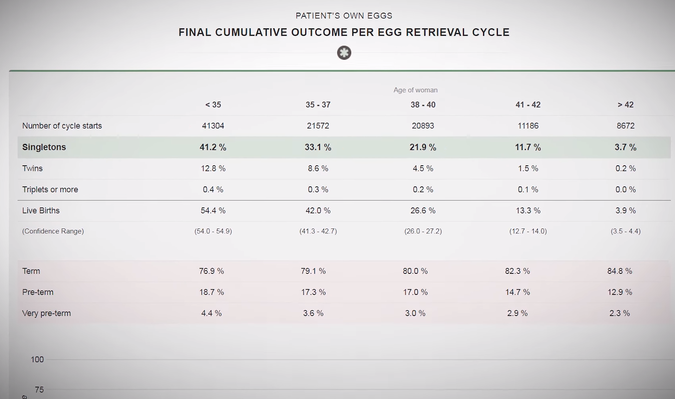Click the Live Births row label
675x399 pixels.
tap(41, 210)
